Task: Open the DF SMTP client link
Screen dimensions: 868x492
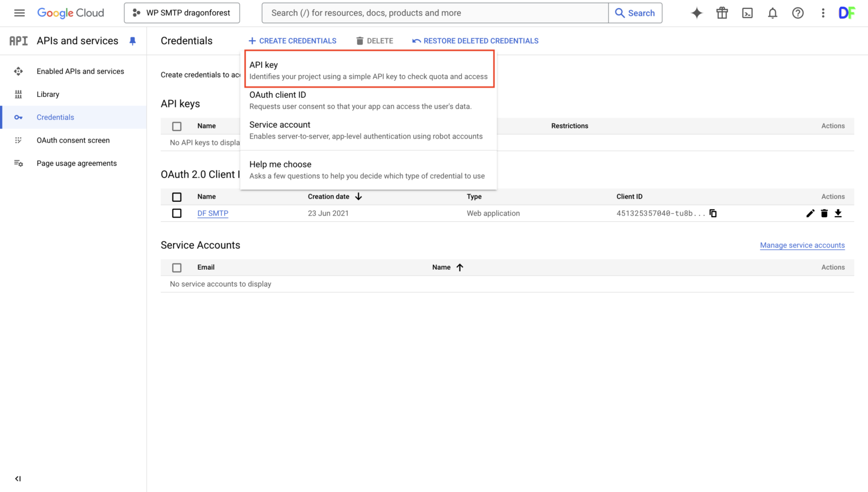Action: (213, 213)
